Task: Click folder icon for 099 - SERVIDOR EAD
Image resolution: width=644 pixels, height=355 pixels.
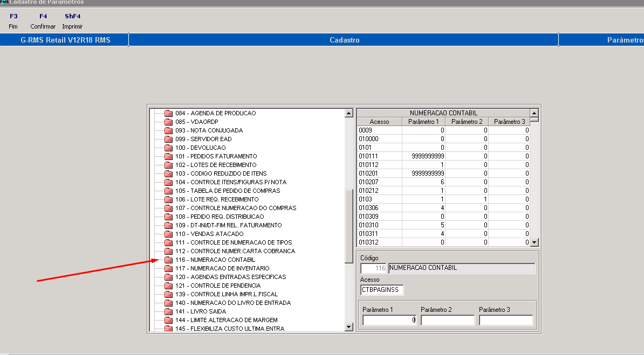Action: tap(168, 139)
